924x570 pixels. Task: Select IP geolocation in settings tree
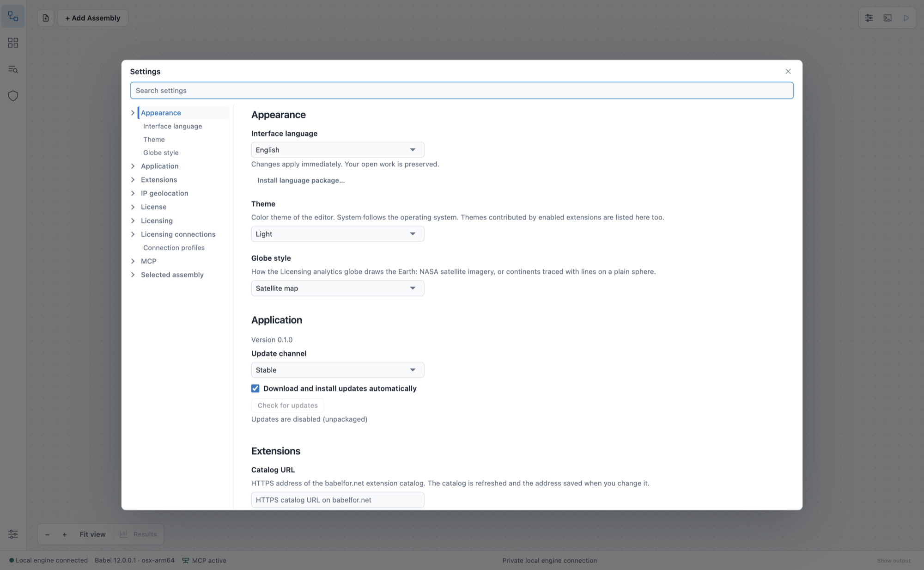164,193
